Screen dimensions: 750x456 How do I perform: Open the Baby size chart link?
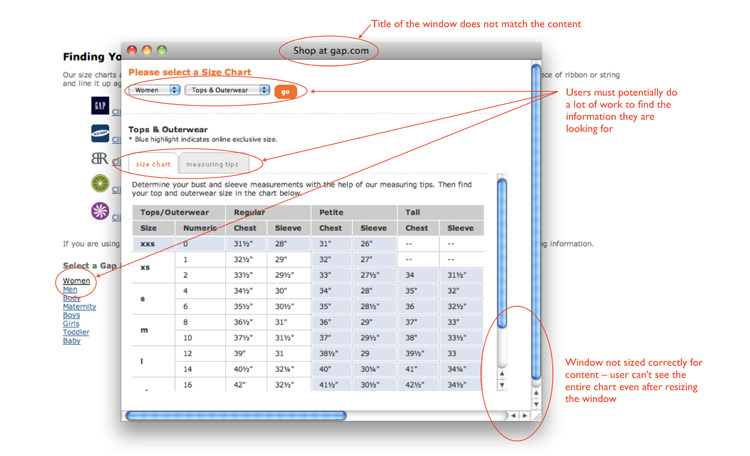pyautogui.click(x=72, y=341)
